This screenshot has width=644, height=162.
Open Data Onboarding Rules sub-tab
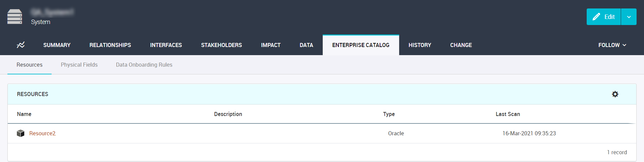(144, 65)
